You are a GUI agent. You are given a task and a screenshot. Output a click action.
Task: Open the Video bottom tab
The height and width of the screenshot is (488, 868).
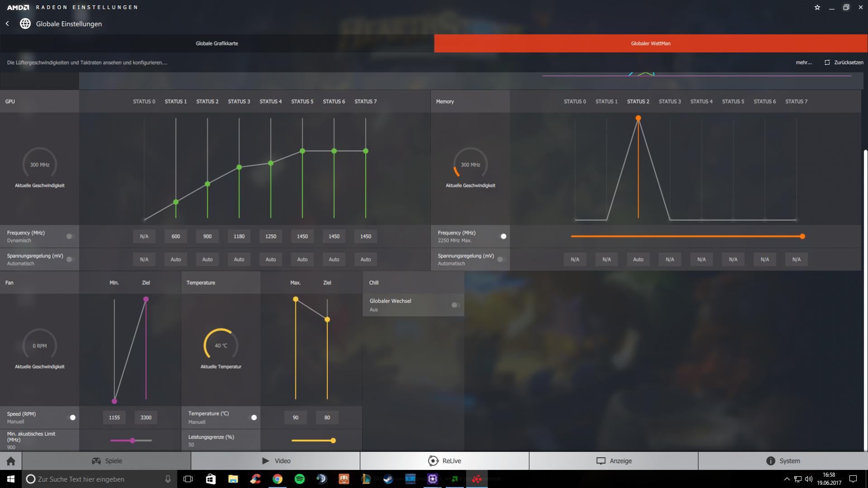[276, 461]
